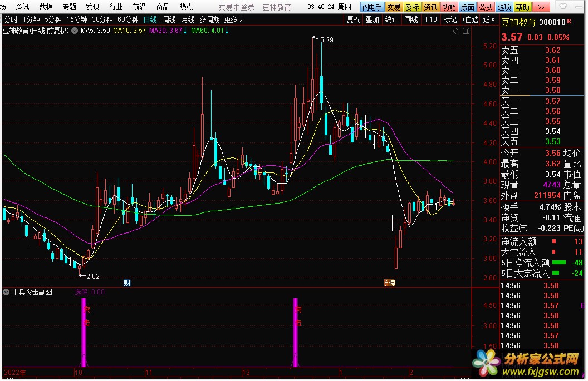
Task: Open the 热点 menu
Action: point(186,7)
